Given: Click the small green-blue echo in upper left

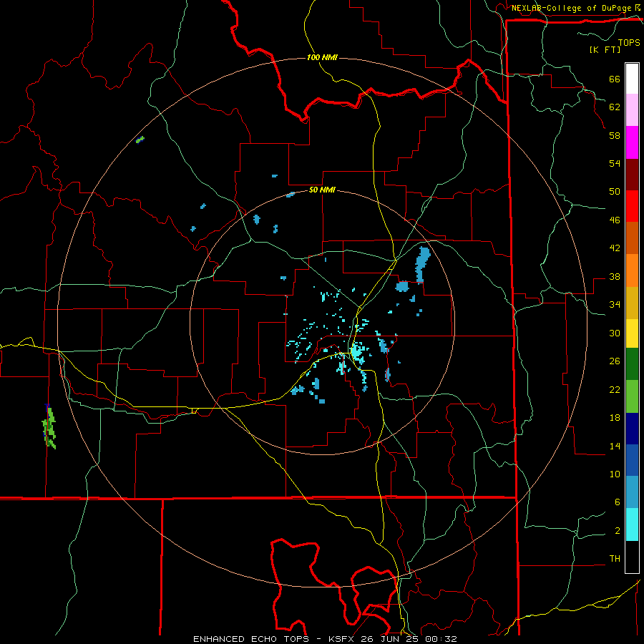Looking at the screenshot, I should point(140,140).
